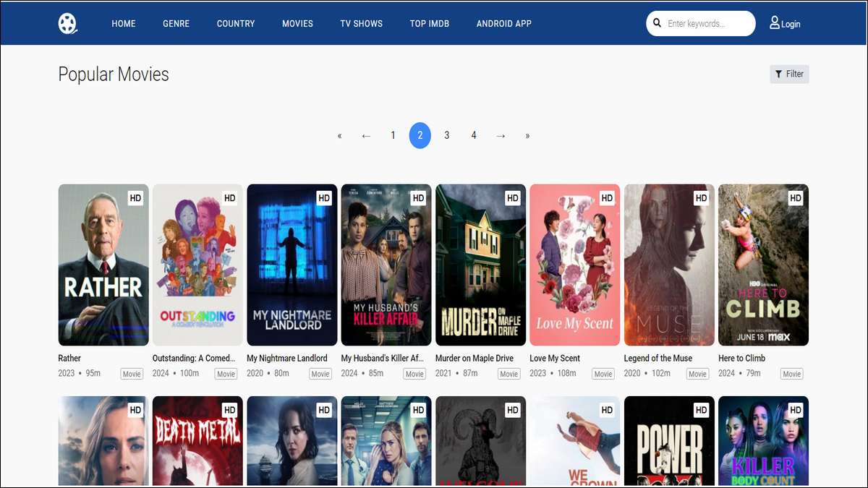
Task: Select current pagination page 2
Action: click(420, 135)
